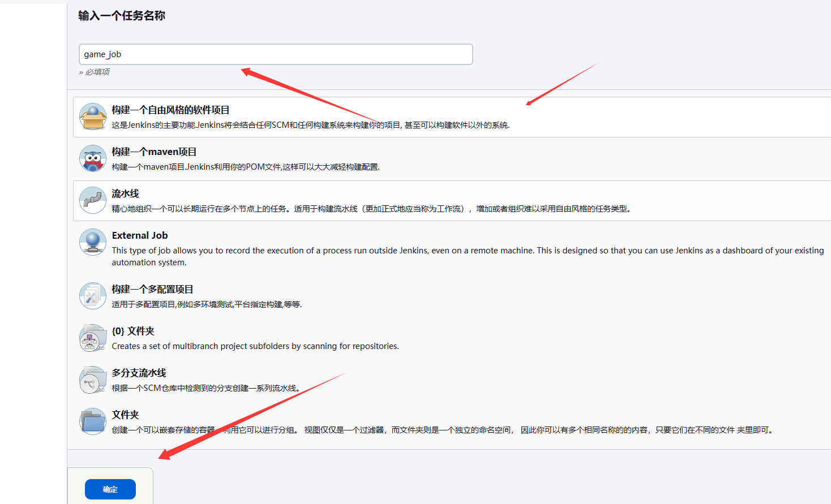Click the blue 文件夹 folder icon

93,421
